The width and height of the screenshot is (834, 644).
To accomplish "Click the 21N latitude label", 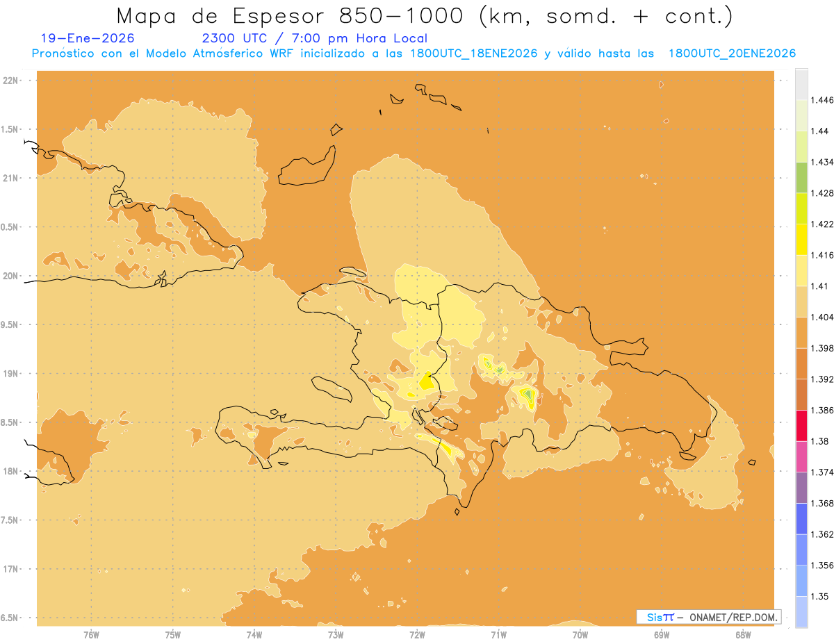I will click(x=10, y=178).
